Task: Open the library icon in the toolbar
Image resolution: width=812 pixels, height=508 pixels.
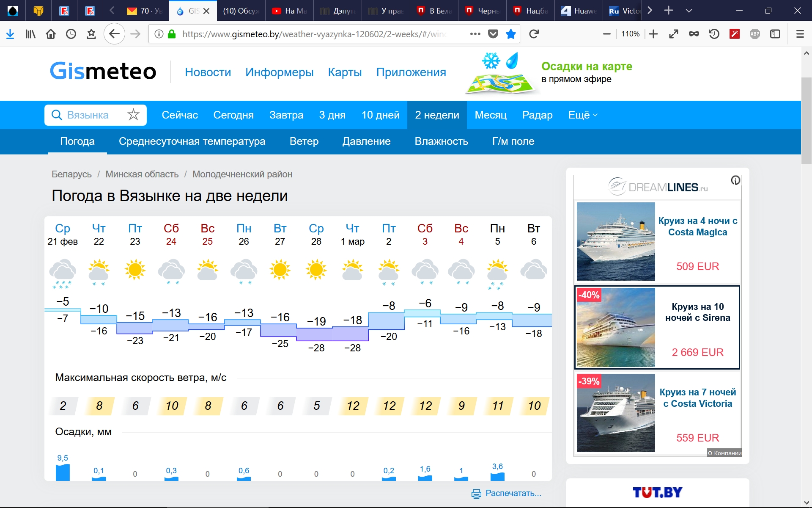Action: pyautogui.click(x=30, y=34)
